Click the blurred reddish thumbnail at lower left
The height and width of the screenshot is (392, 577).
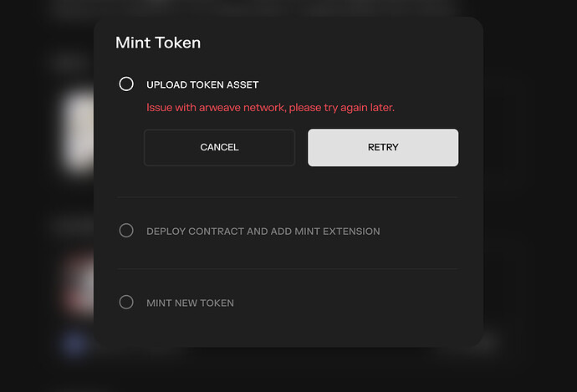pos(77,284)
